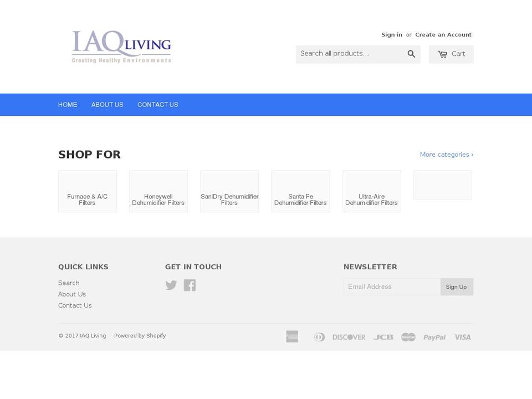Open the CONTACT US menu item
The width and height of the screenshot is (532, 399).
158,104
